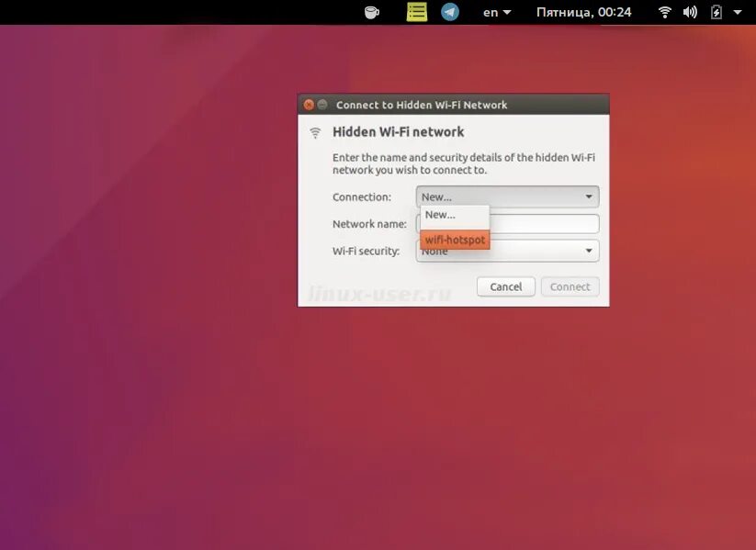Viewport: 756px width, 550px height.
Task: Open the Wi-Fi network indicator in top bar
Action: (x=665, y=12)
